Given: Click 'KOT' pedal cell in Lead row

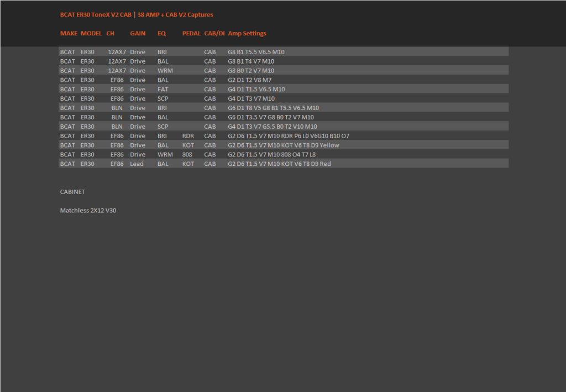Looking at the screenshot, I should coord(188,164).
